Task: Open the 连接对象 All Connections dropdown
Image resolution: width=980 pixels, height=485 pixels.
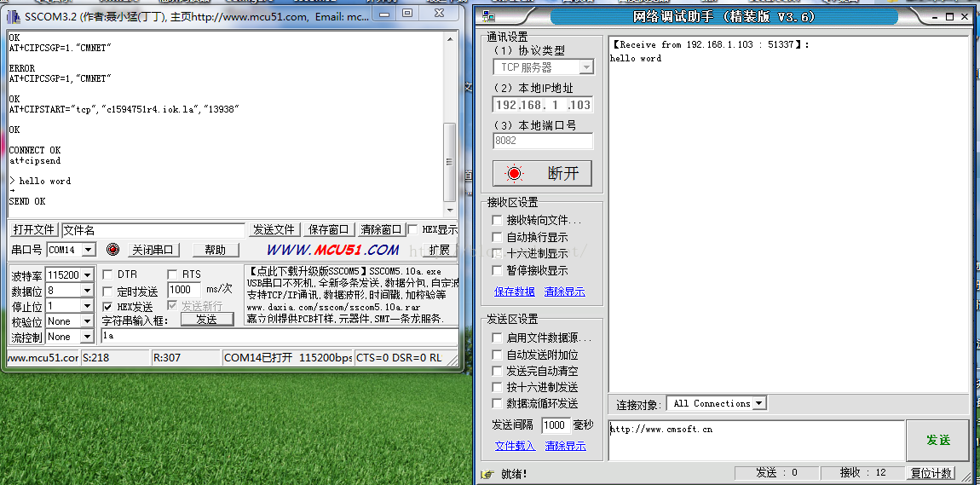Action: coord(758,404)
